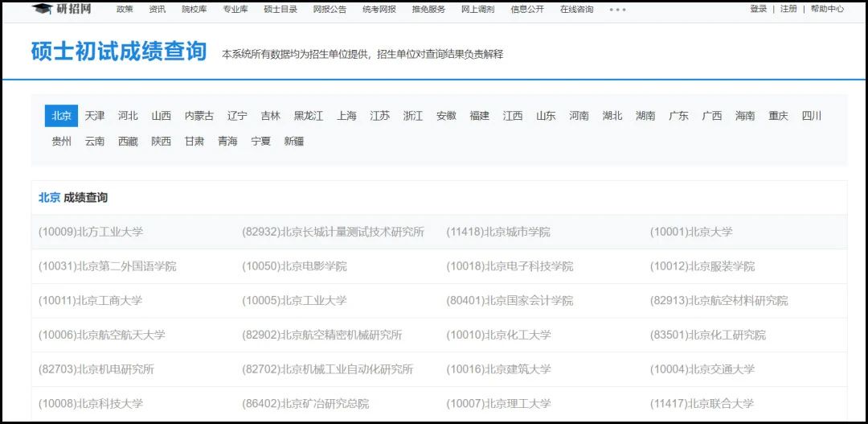Switch to the 上海 province tab
Image resolution: width=868 pixels, height=424 pixels.
click(x=346, y=116)
